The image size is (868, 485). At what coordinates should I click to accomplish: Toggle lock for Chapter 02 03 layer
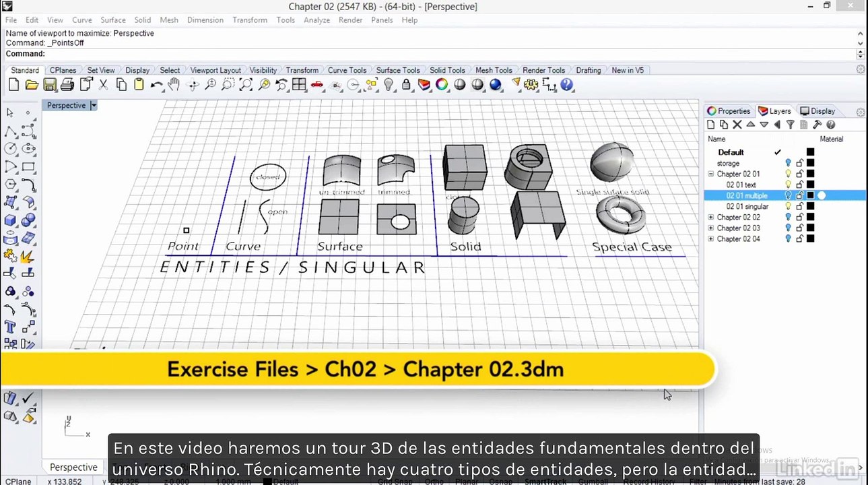pyautogui.click(x=799, y=228)
